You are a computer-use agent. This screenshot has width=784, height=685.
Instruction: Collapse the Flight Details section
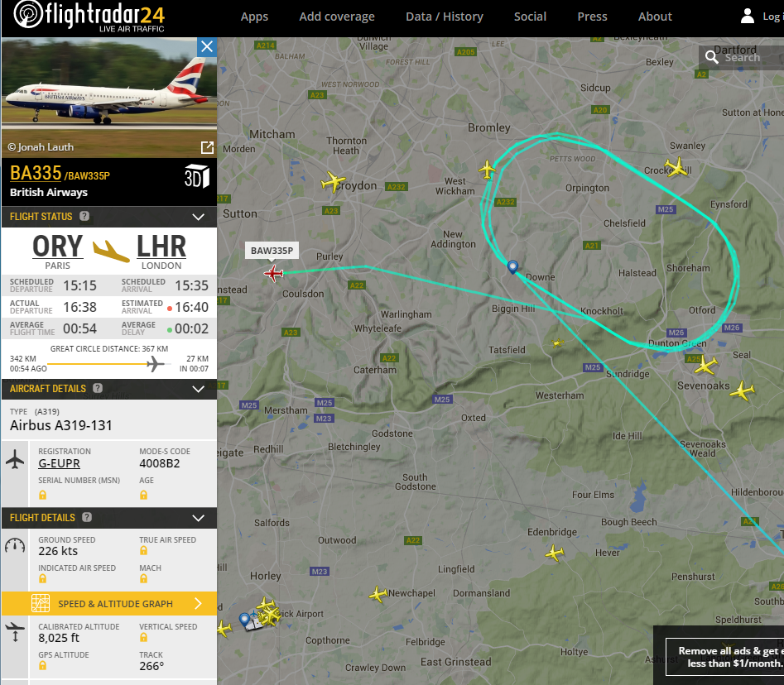pyautogui.click(x=199, y=518)
